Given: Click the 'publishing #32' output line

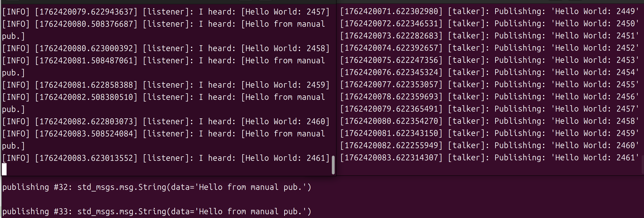Looking at the screenshot, I should [157, 187].
